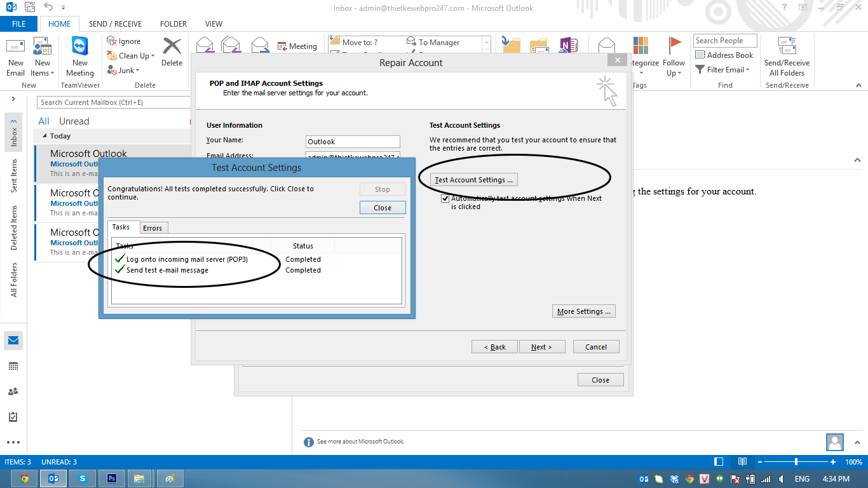Open Photoshop from the taskbar
Image resolution: width=868 pixels, height=488 pixels.
(112, 478)
